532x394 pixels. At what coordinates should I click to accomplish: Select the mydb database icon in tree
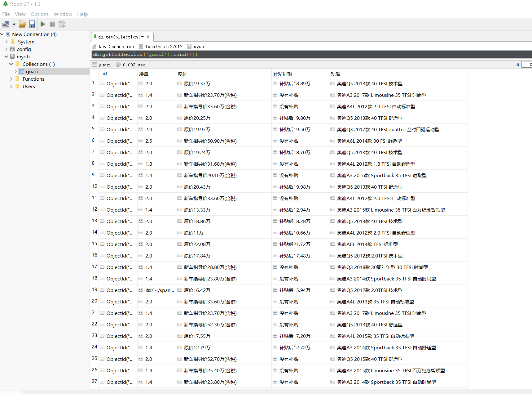(x=12, y=56)
